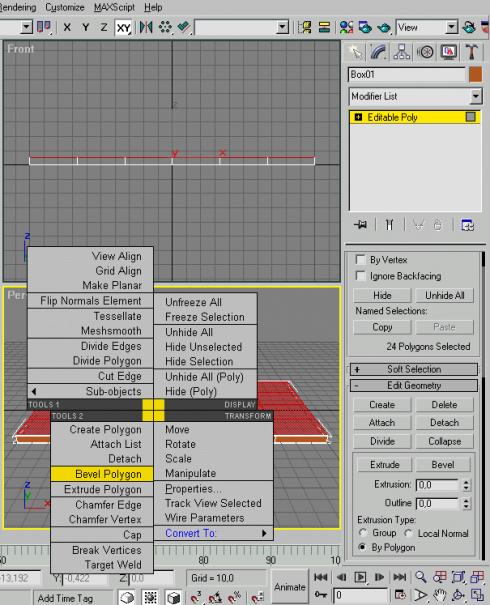This screenshot has width=490, height=605.
Task: Open the Display command panel tab
Action: point(449,52)
